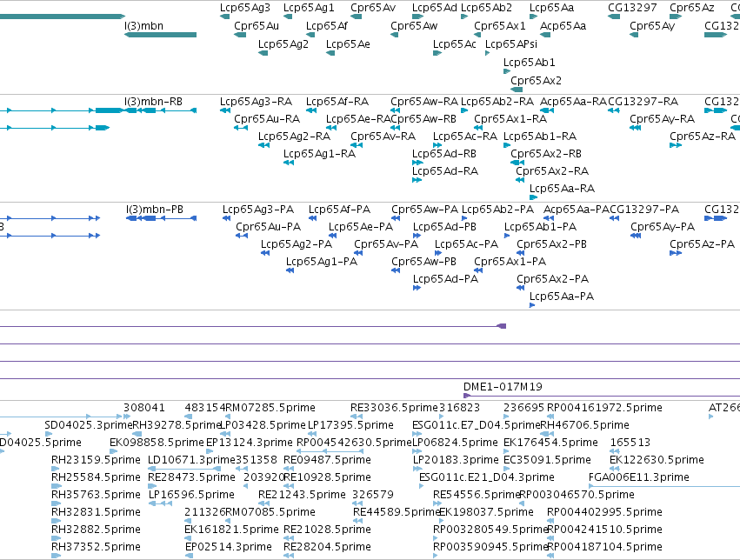Viewport: 740px width, 560px height.
Task: Select the Lcp65Ag2 gene label
Action: click(x=283, y=44)
